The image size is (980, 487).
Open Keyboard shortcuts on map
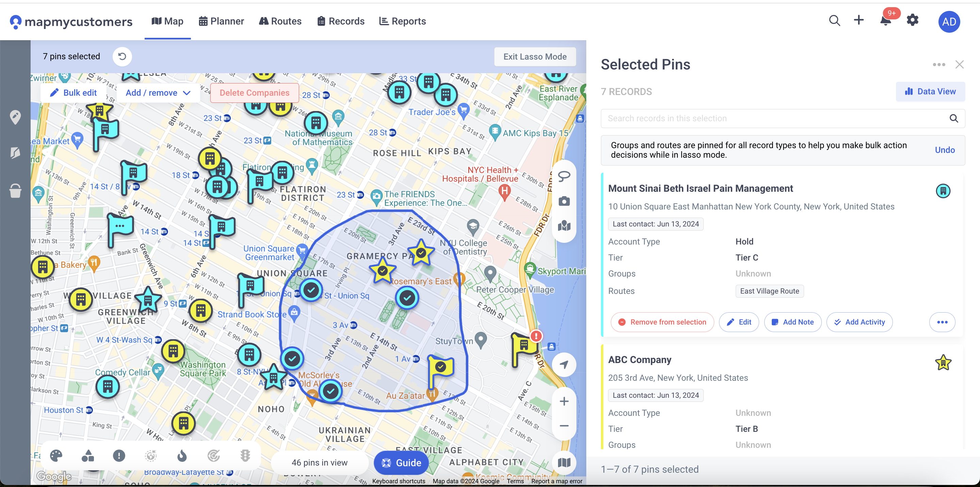coord(398,481)
